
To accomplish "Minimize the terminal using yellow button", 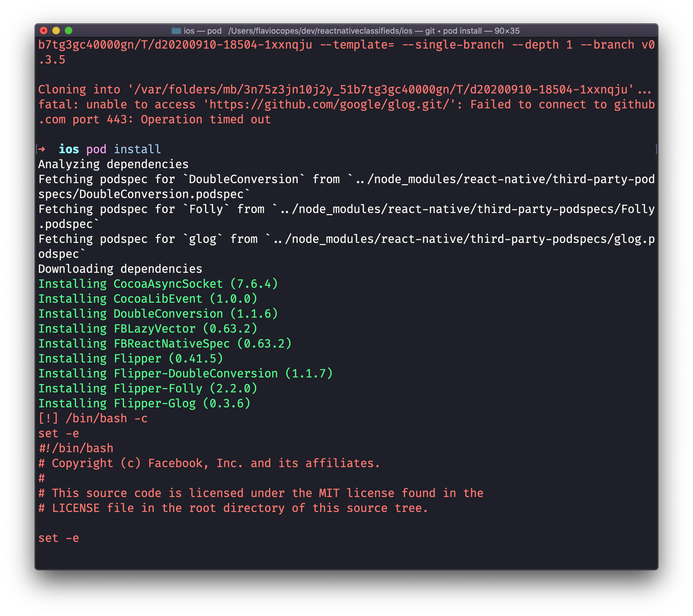I will [56, 31].
